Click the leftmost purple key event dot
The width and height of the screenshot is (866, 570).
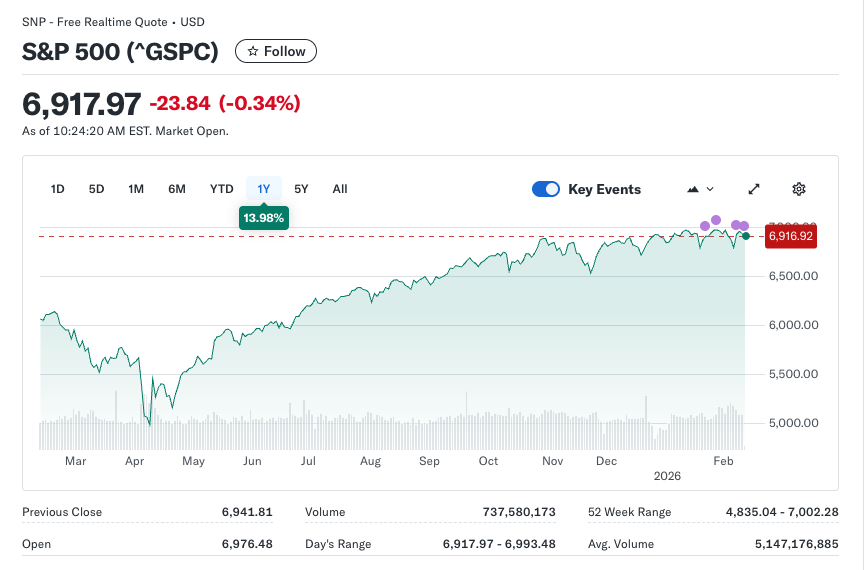(705, 226)
